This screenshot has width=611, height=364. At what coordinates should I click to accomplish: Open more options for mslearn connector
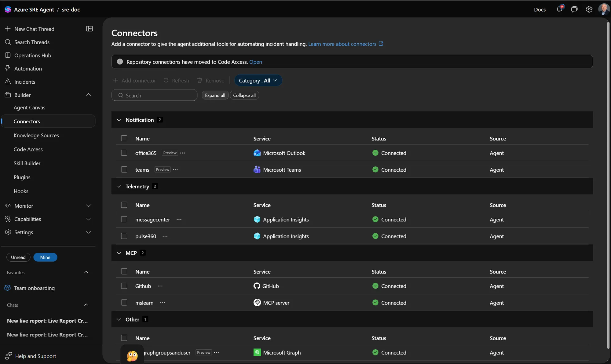[163, 303]
